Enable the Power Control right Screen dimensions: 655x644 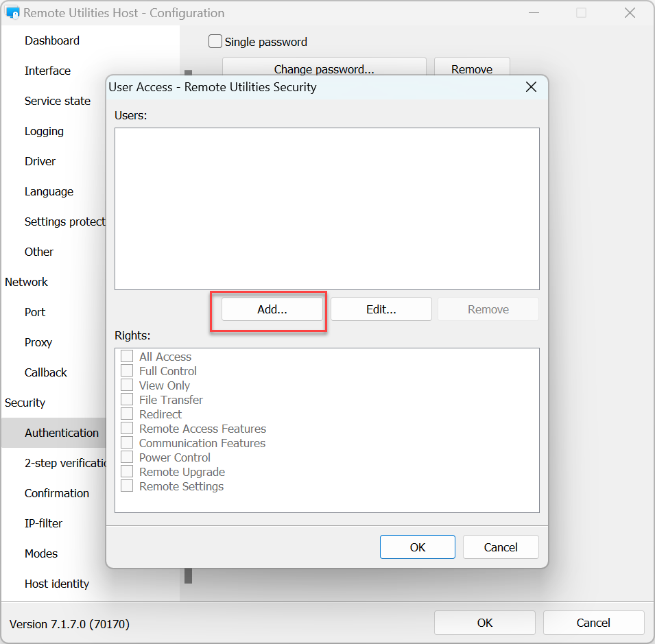[x=127, y=457]
